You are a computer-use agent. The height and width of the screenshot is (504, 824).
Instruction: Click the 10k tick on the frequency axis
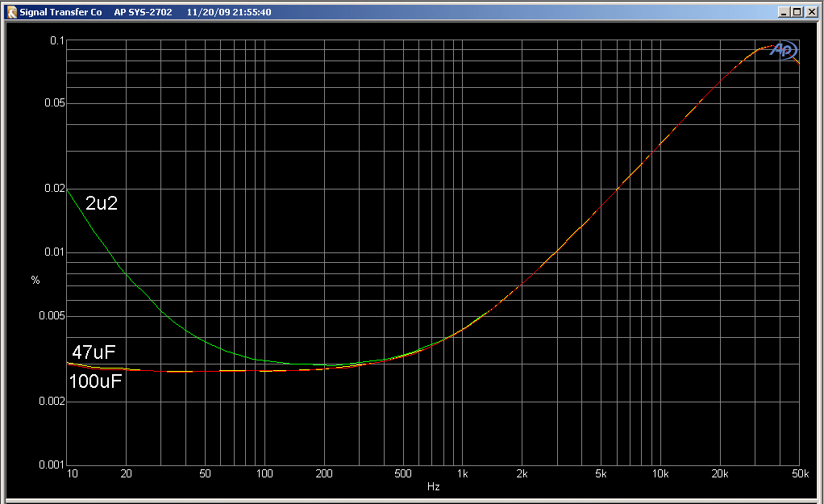point(660,473)
